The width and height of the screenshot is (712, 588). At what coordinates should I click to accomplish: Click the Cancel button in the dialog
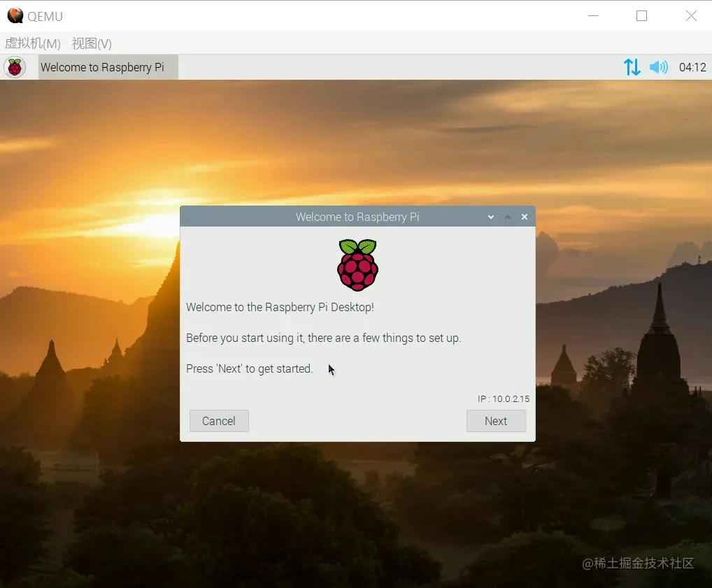pos(219,421)
